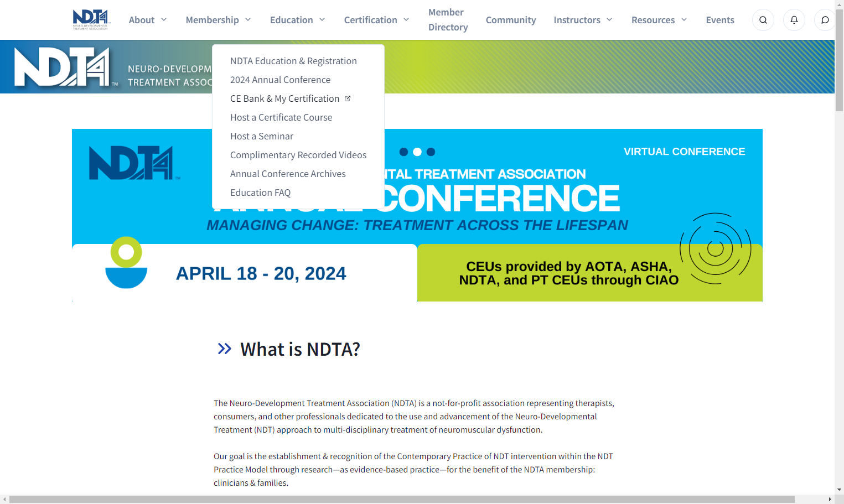Viewport: 844px width, 504px height.
Task: Click scroll right arrow on horizontal scrollbar
Action: tap(830, 500)
